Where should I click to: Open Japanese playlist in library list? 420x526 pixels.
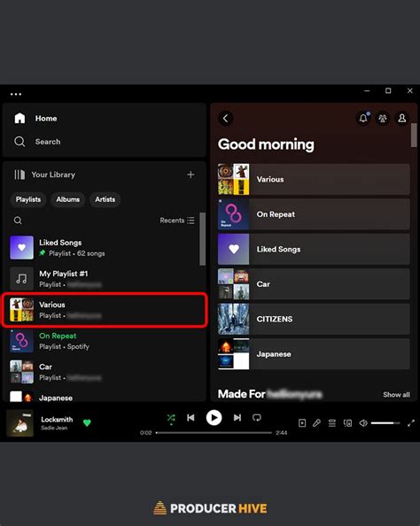tap(104, 397)
